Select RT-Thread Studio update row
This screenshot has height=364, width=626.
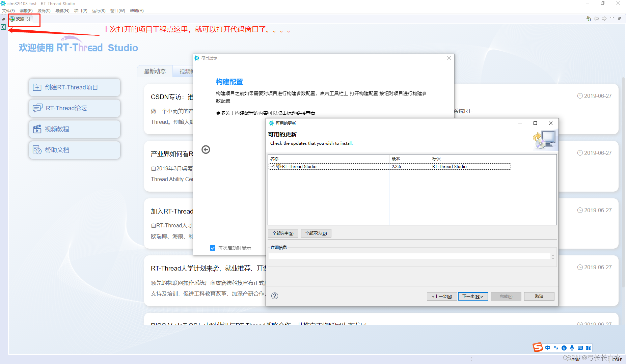pyautogui.click(x=389, y=166)
